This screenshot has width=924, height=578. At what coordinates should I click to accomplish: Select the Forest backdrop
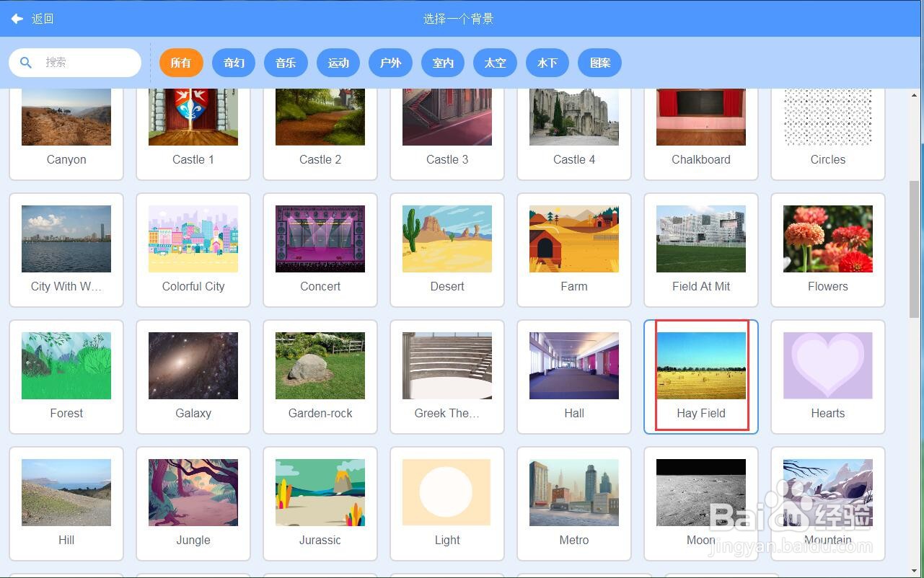(x=66, y=377)
